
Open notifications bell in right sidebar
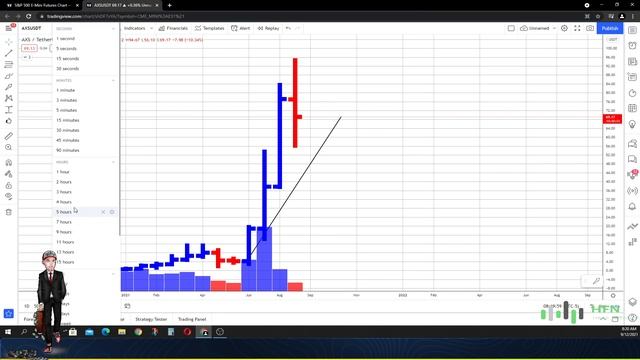(x=632, y=207)
